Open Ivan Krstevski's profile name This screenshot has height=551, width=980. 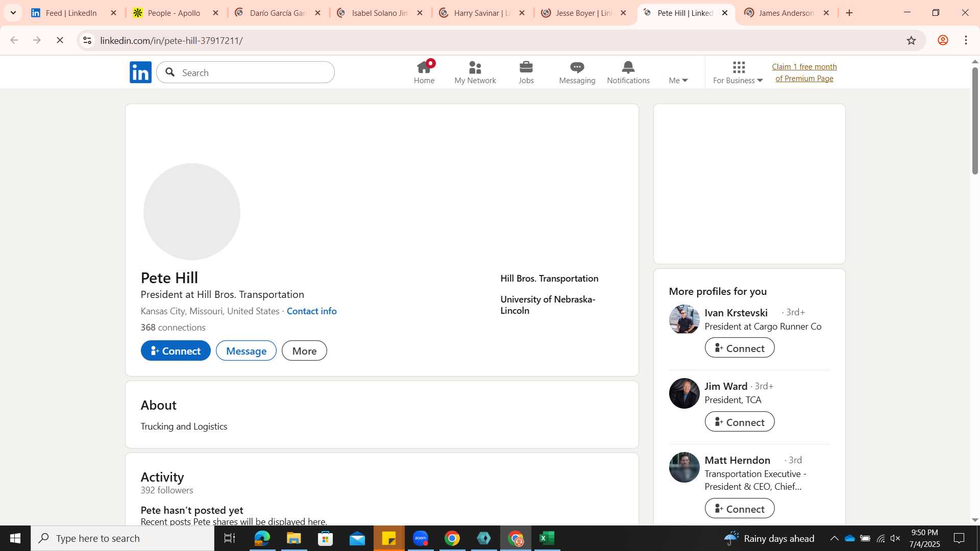click(736, 312)
